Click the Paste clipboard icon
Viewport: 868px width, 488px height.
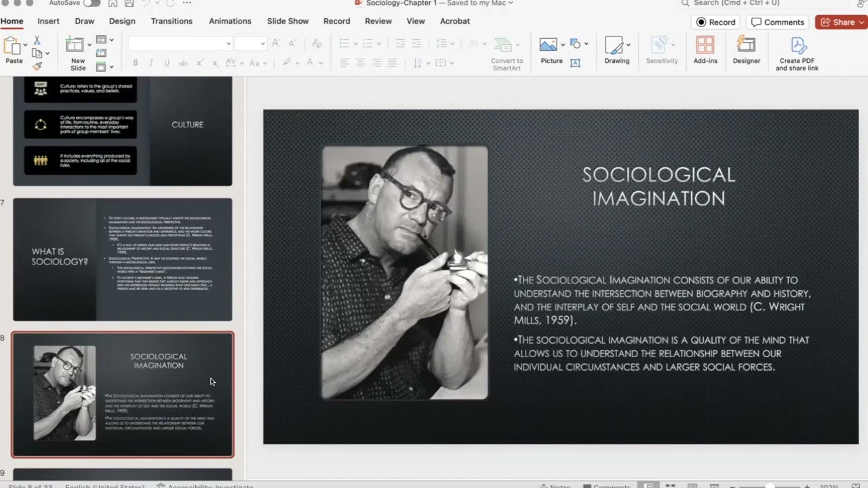click(12, 46)
